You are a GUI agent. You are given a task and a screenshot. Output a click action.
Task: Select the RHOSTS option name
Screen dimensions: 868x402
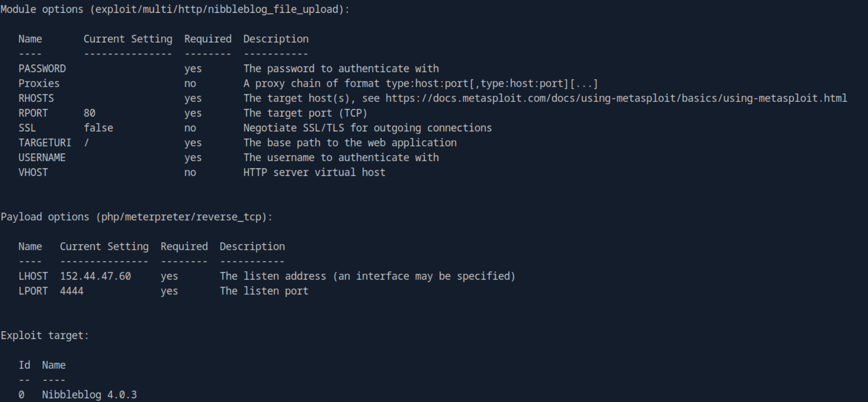[x=36, y=98]
